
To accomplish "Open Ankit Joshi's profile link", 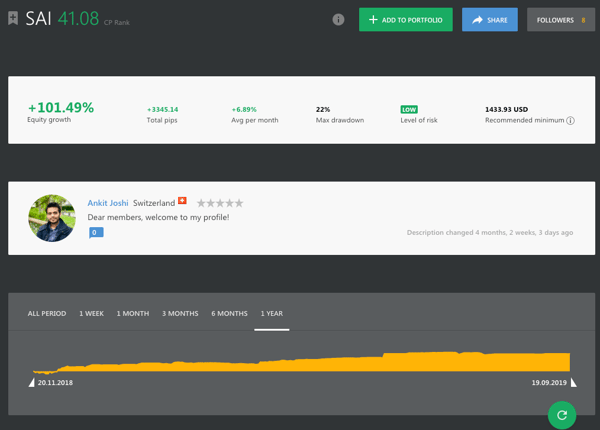I will click(x=108, y=203).
